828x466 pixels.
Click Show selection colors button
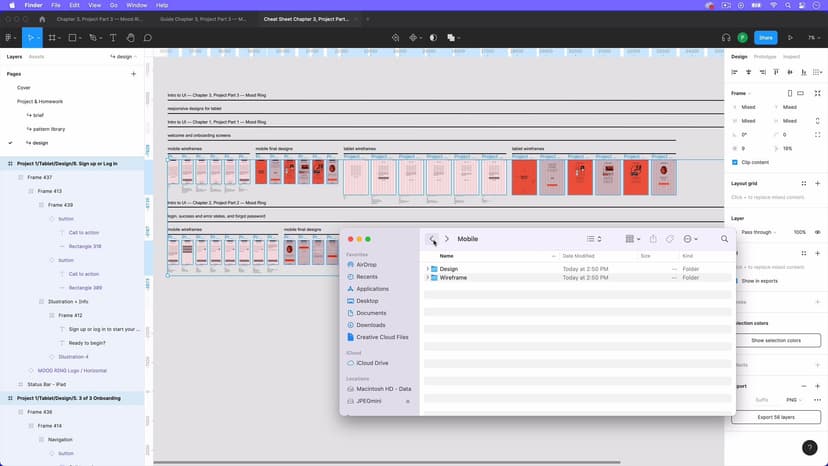[x=776, y=341]
